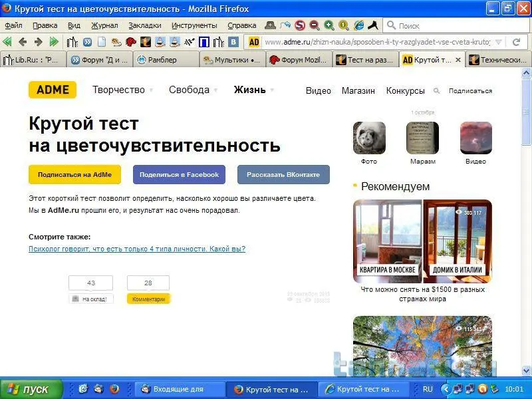Switch to the Тест на раз... tab
532x399 pixels.
365,60
